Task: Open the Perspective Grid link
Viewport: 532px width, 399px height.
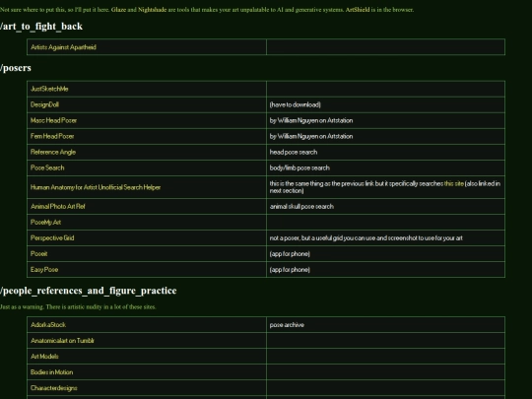Action: (x=52, y=237)
